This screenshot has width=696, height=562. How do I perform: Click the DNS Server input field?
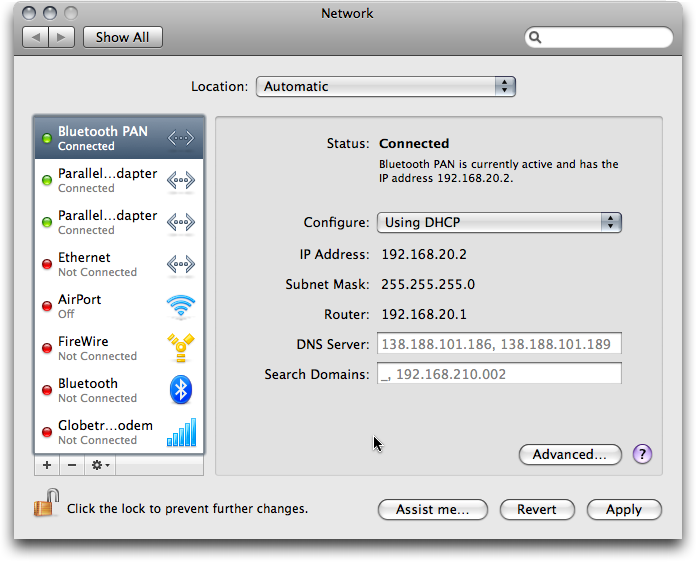(499, 344)
